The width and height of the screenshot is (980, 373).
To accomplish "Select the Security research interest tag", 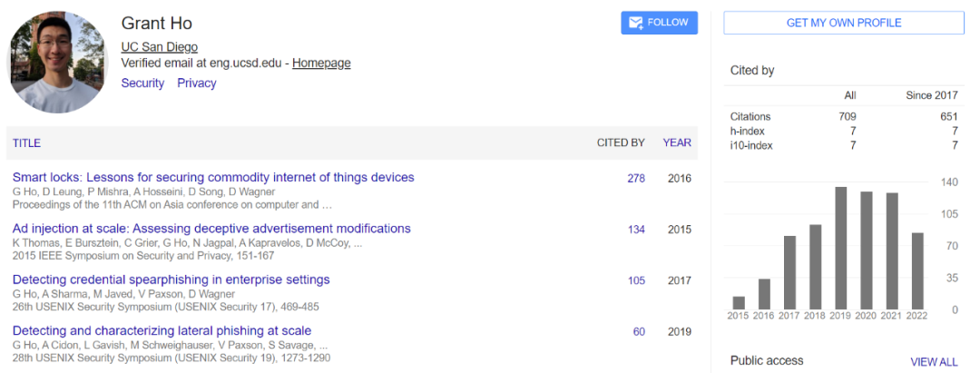I will [142, 83].
